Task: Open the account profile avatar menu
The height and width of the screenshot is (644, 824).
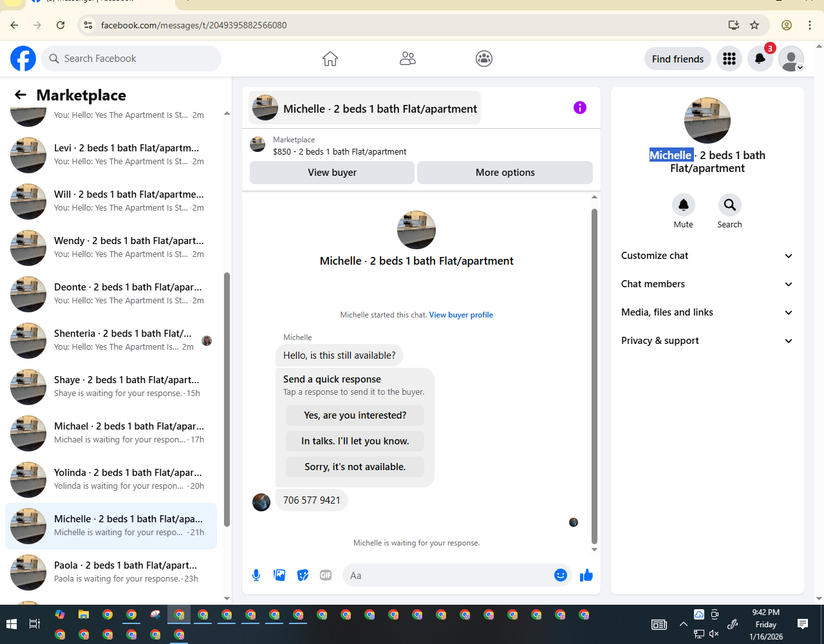Action: [x=791, y=59]
